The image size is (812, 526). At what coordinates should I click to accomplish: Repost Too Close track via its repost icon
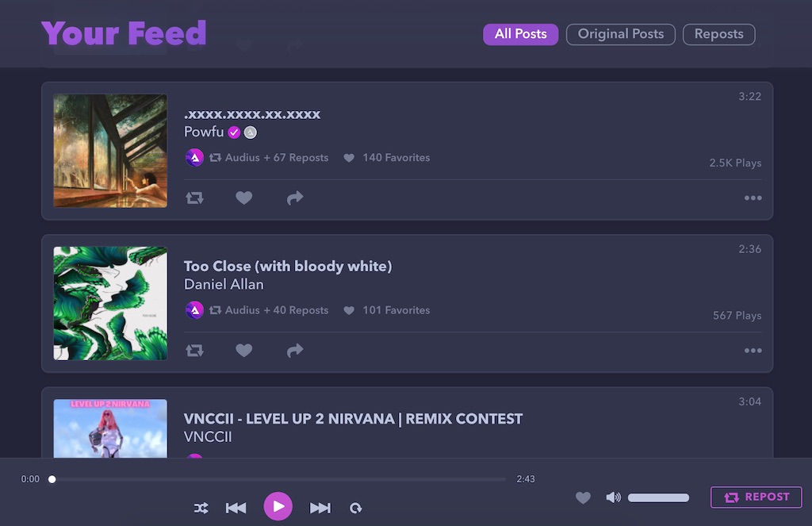pos(195,351)
